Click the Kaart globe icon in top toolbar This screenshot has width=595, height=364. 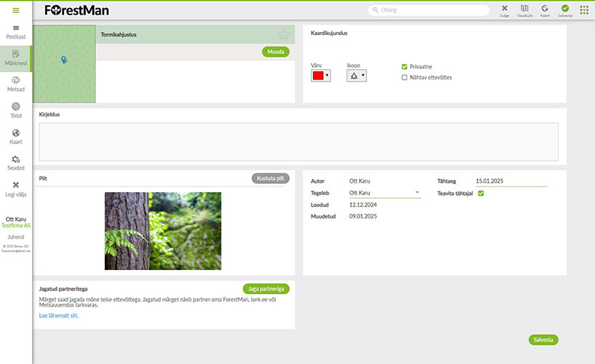pyautogui.click(x=545, y=9)
